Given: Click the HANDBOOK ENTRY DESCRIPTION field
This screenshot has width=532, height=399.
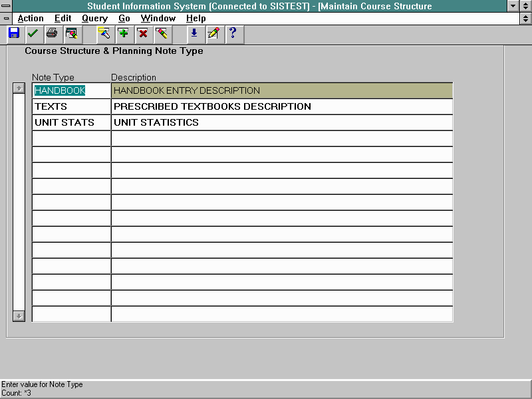Looking at the screenshot, I should pyautogui.click(x=281, y=90).
